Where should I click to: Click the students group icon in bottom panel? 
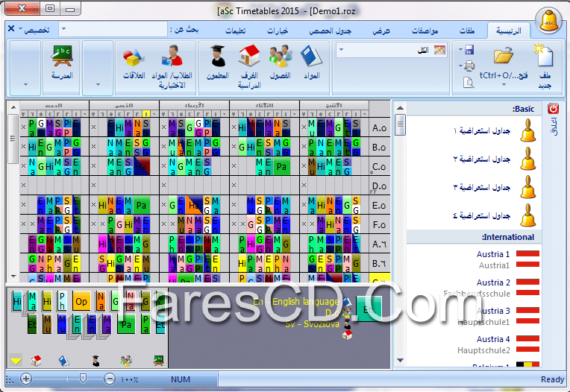pyautogui.click(x=126, y=361)
